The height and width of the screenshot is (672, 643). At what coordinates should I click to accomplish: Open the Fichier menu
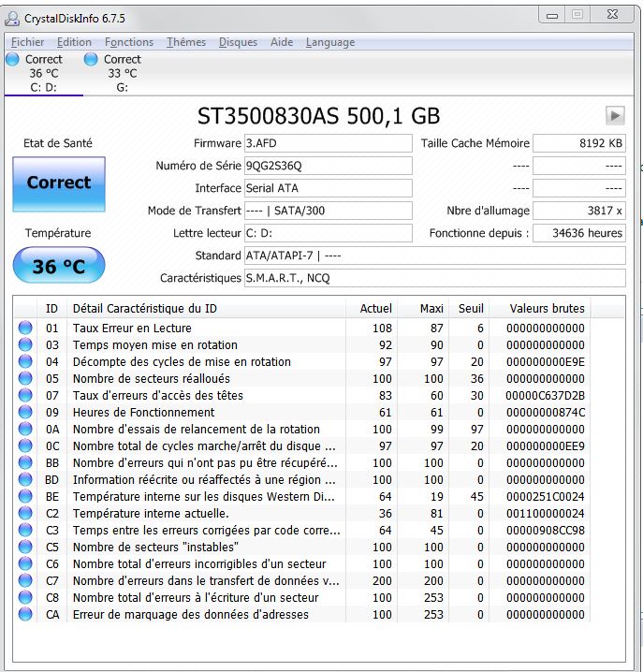27,42
